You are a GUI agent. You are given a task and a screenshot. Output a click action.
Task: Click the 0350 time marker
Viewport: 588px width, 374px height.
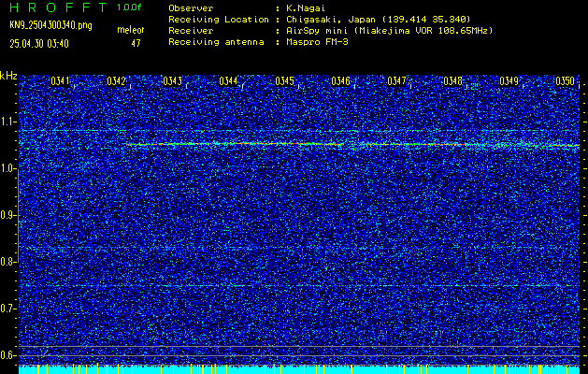tap(566, 80)
